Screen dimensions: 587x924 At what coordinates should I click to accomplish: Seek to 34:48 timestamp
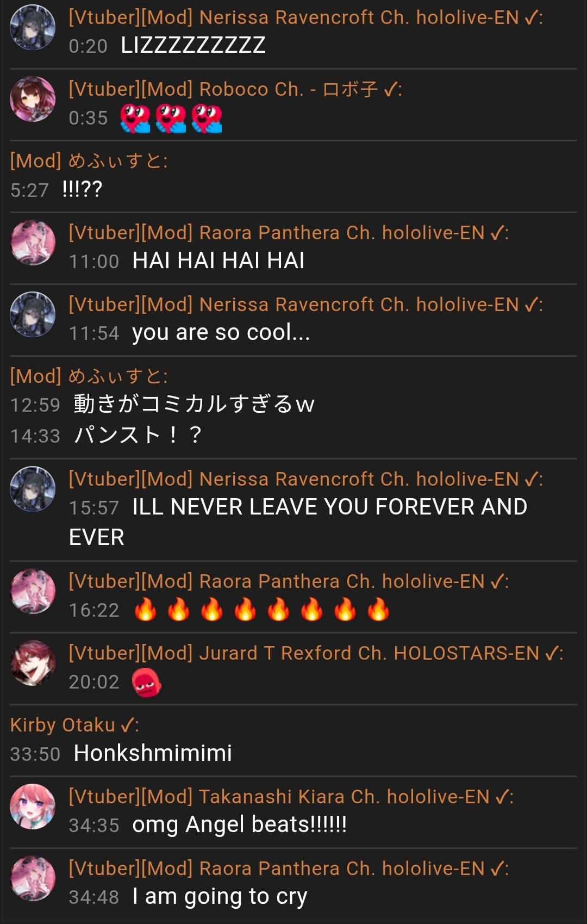[x=93, y=897]
